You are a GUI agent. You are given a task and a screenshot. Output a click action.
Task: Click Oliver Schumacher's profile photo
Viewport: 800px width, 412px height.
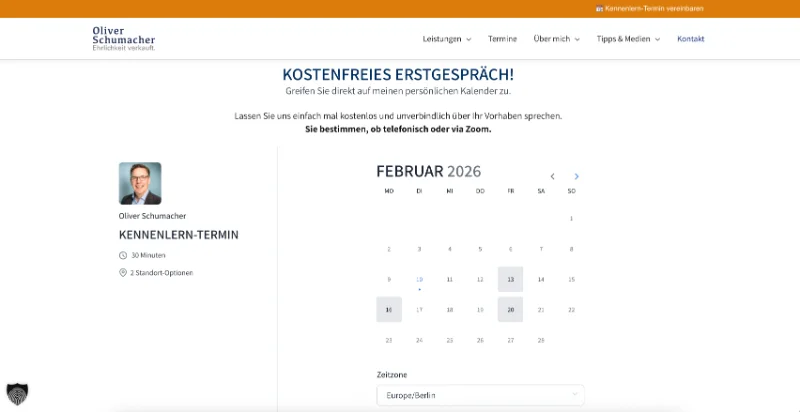click(140, 183)
